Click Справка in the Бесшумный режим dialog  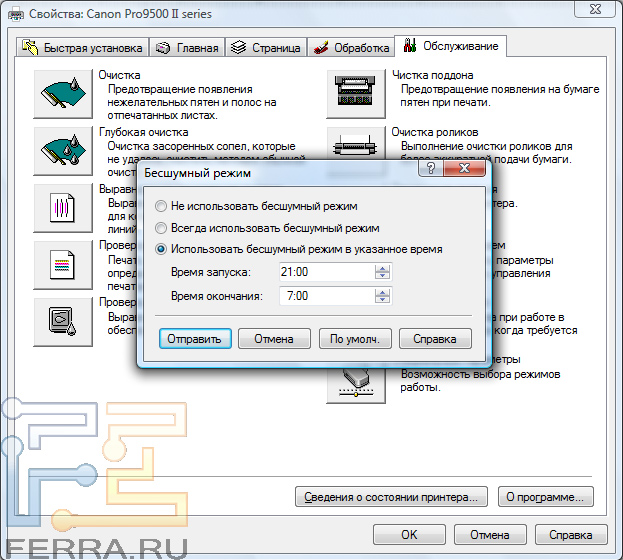(435, 339)
